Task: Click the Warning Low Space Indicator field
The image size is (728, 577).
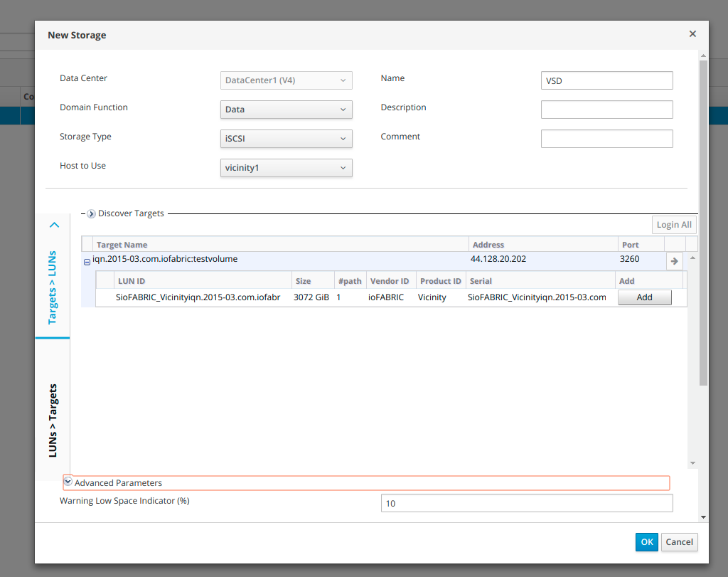Action: tap(526, 504)
